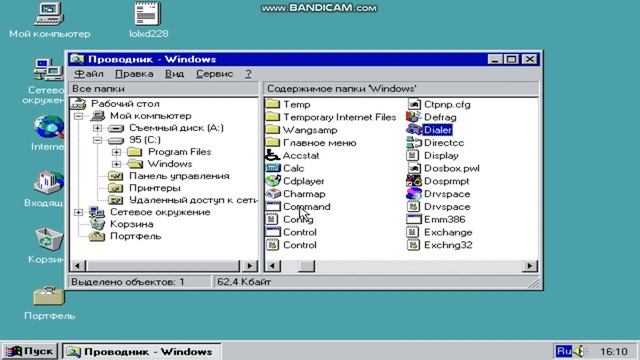Select the Temporary Internet Files folder icon
The height and width of the screenshot is (360, 640).
click(272, 117)
